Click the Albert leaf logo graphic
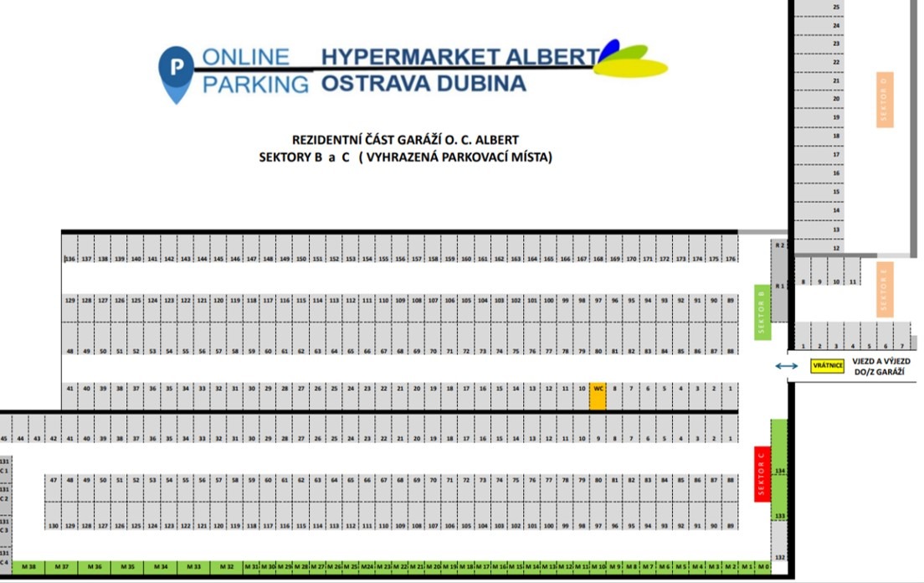The height and width of the screenshot is (583, 924). (630, 59)
